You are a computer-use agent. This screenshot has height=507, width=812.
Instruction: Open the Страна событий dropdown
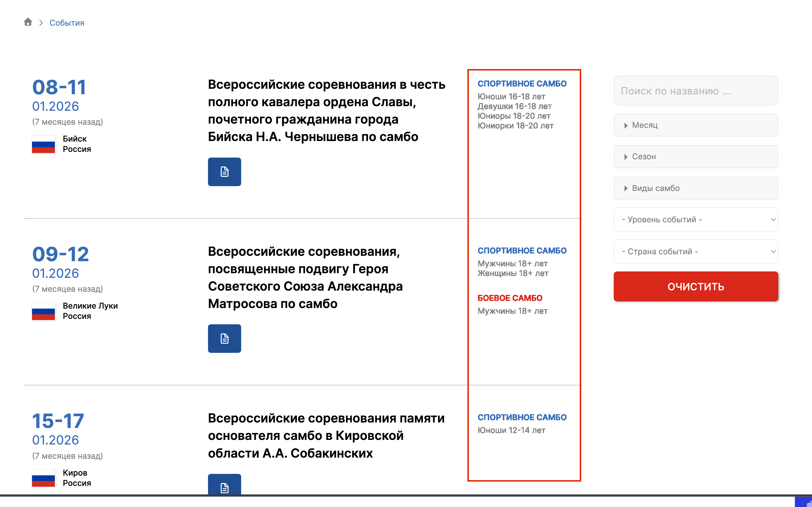click(x=695, y=252)
